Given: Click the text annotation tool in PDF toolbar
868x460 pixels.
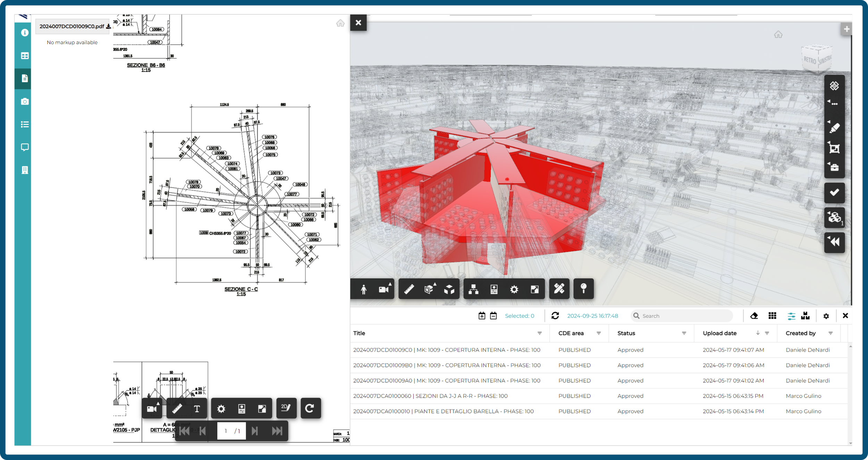Looking at the screenshot, I should (197, 409).
